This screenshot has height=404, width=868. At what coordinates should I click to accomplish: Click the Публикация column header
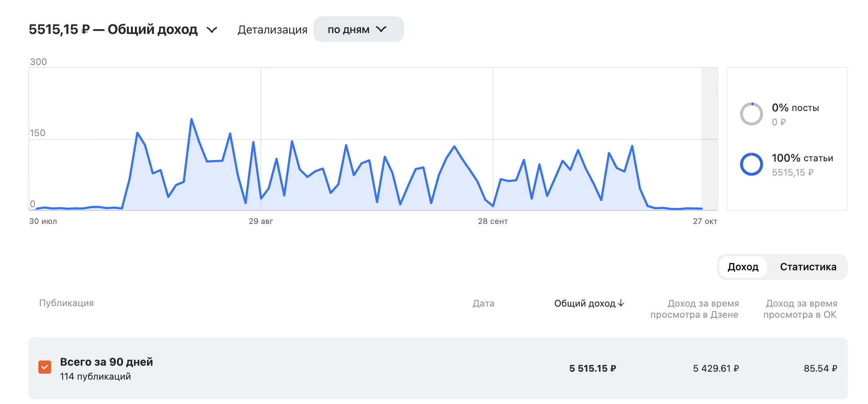[x=66, y=303]
